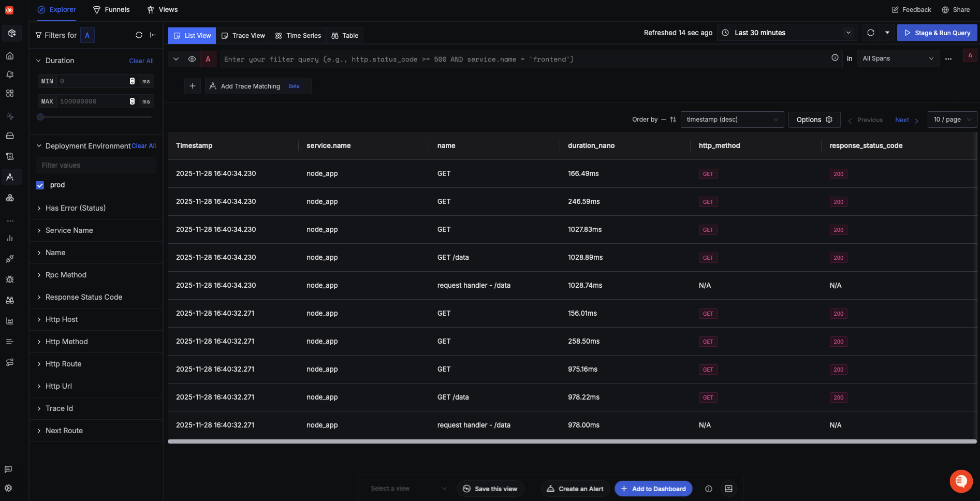Expand the Service Name filter section
The height and width of the screenshot is (501, 980).
tap(69, 230)
